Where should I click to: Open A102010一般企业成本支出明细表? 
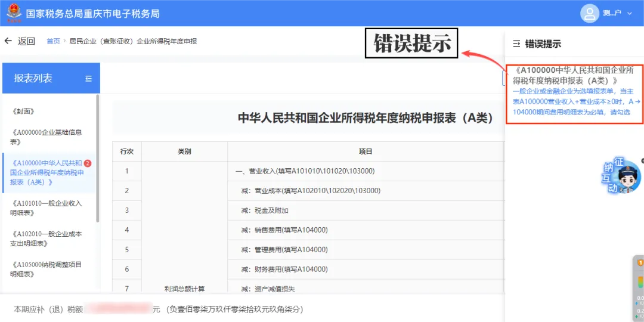pos(46,239)
